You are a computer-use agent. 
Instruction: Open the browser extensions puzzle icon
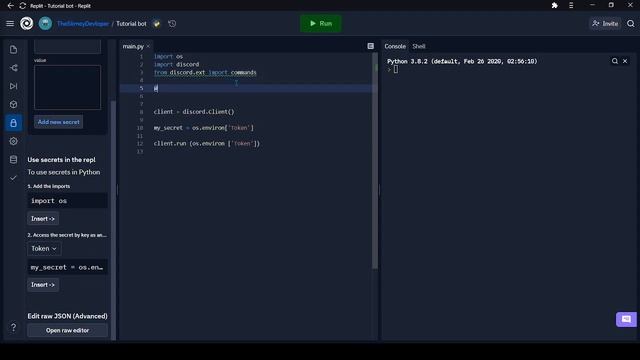click(x=554, y=5)
